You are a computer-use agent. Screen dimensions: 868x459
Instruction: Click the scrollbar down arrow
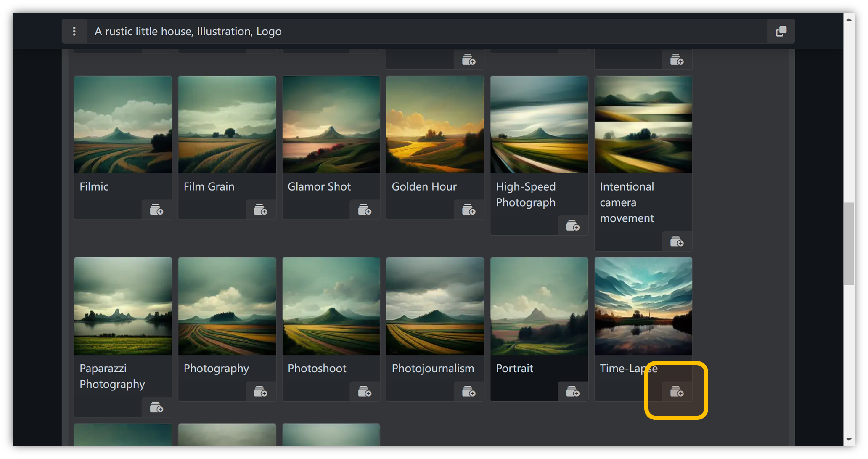(849, 440)
